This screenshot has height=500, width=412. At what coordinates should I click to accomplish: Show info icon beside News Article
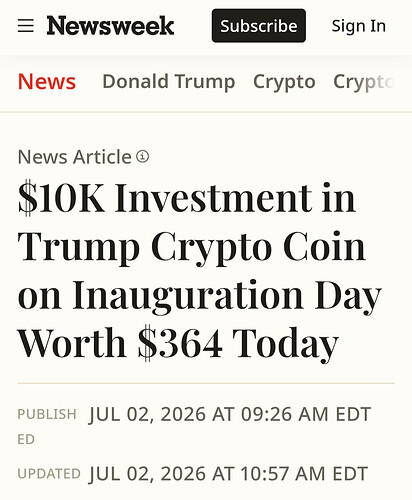click(142, 156)
